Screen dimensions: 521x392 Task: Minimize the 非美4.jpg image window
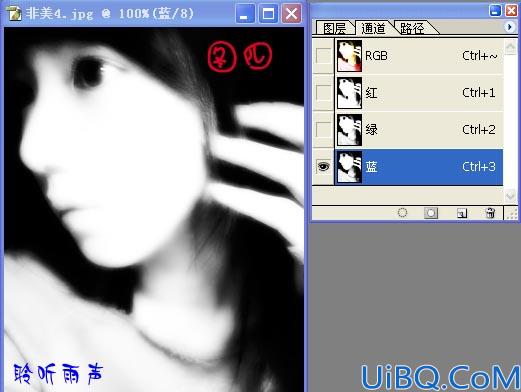point(245,14)
